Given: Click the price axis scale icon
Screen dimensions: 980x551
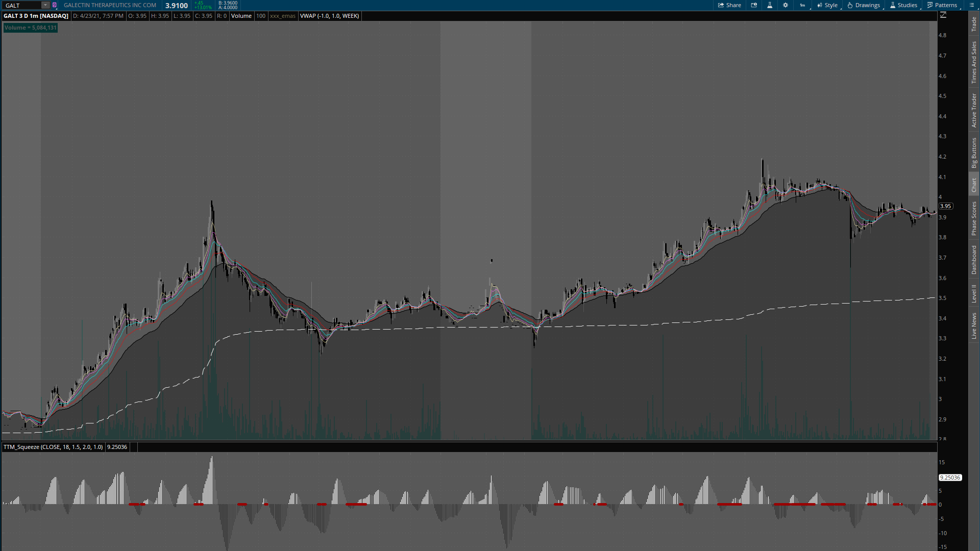Looking at the screenshot, I should pyautogui.click(x=943, y=15).
